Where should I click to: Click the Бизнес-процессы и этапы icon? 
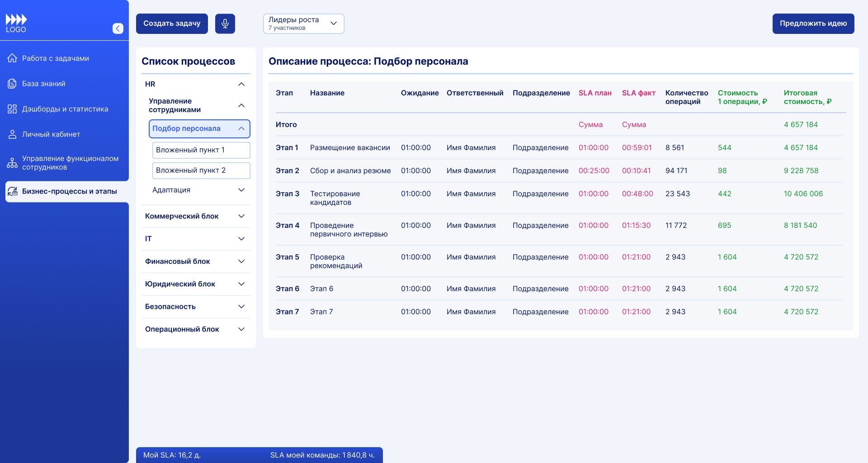click(x=13, y=191)
